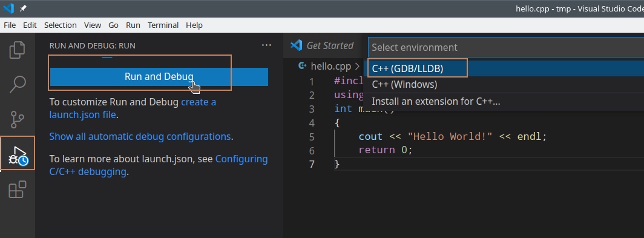The width and height of the screenshot is (644, 238).
Task: Click the RUN AND DEBUG: RUN panel title
Action: point(93,45)
